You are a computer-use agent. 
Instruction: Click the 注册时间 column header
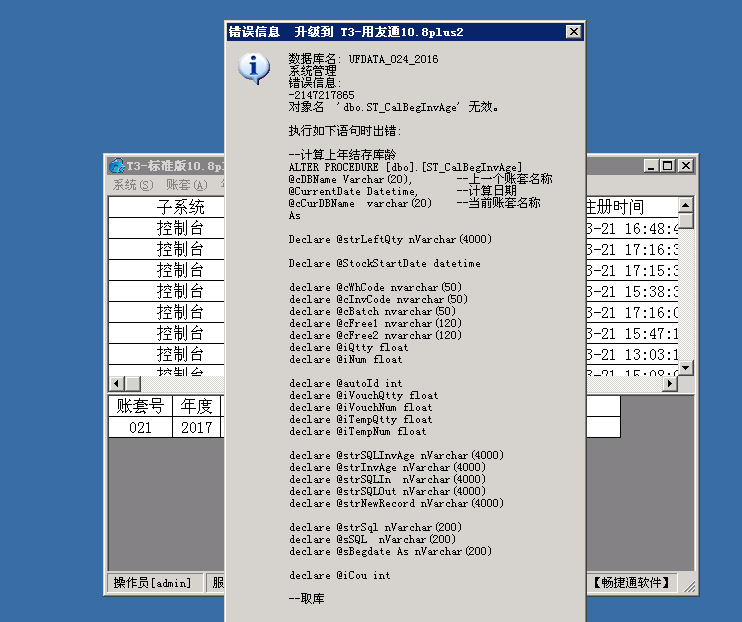click(632, 207)
